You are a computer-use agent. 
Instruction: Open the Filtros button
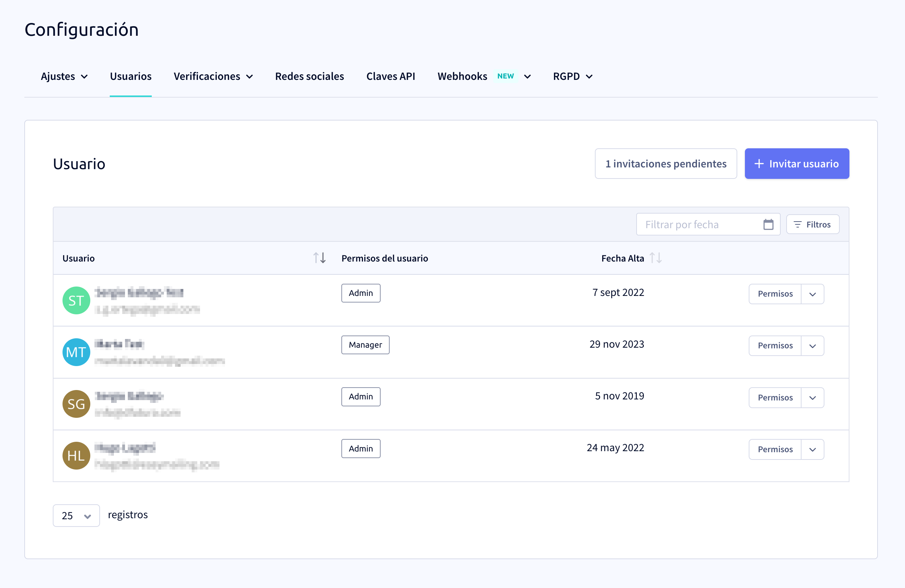813,224
